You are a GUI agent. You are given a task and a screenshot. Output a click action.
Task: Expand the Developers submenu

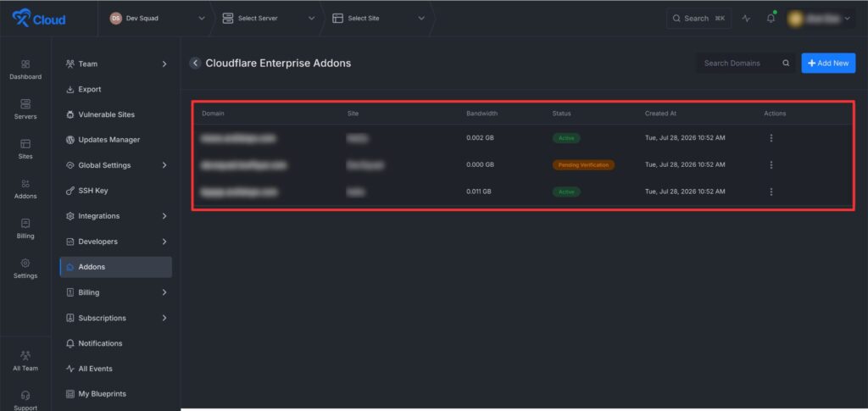pyautogui.click(x=164, y=242)
